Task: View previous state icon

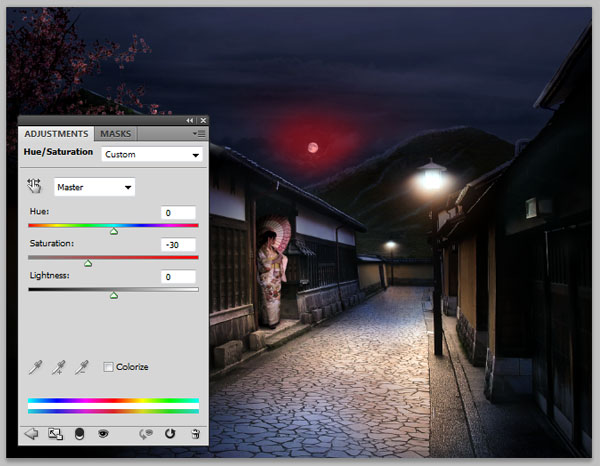Action: pos(146,434)
